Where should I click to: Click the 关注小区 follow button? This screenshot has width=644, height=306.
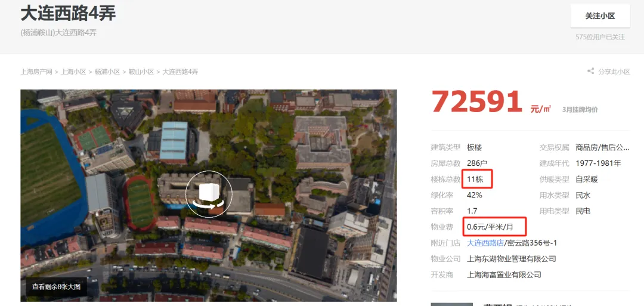599,16
